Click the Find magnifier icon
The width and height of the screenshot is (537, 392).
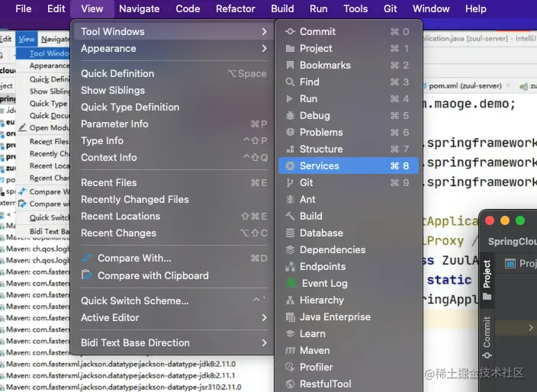[x=290, y=82]
